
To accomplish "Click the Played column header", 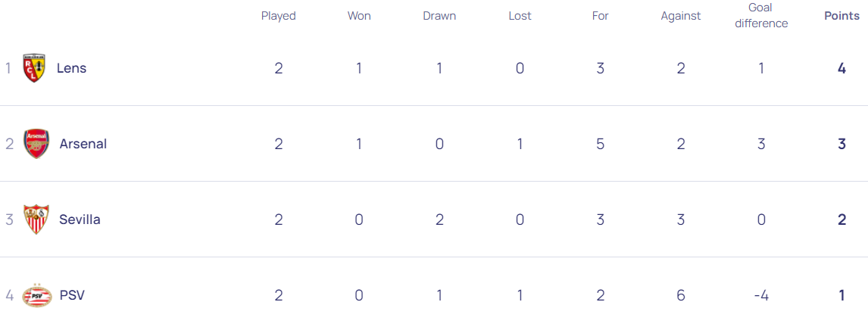I will tap(279, 16).
